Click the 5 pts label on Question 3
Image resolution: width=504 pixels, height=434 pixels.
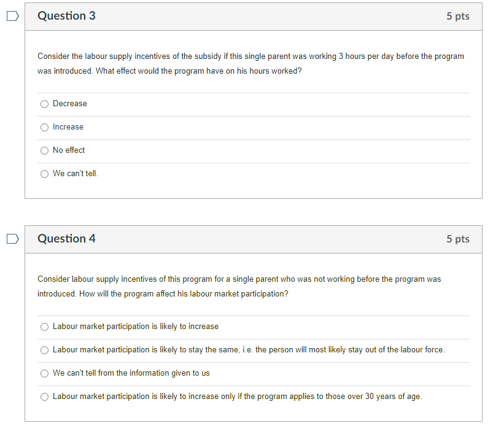458,16
